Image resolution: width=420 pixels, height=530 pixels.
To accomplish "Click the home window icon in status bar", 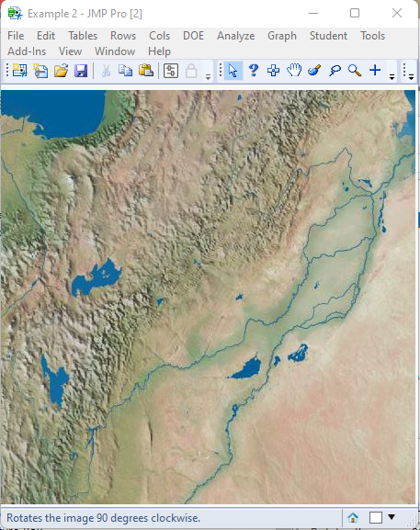I will [x=353, y=517].
